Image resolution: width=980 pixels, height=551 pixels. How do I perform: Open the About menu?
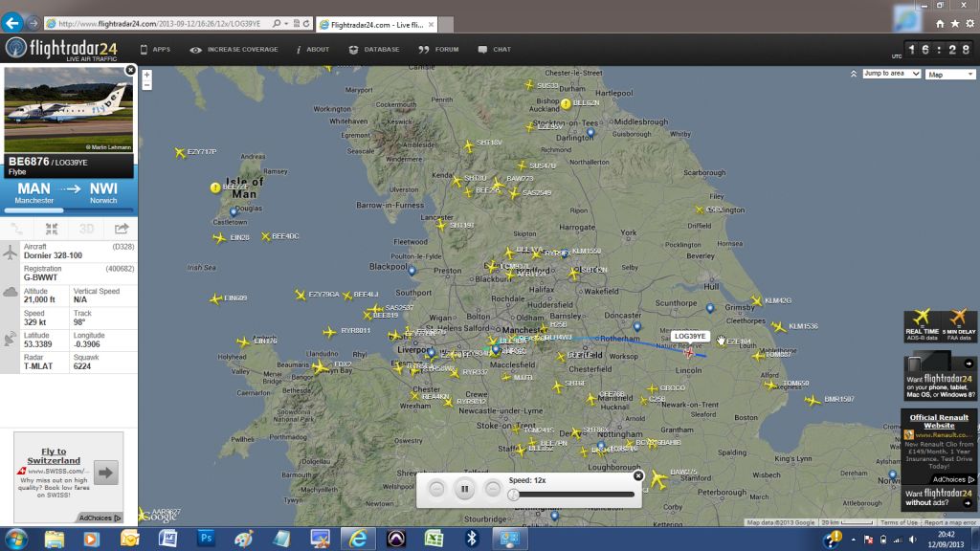pos(313,50)
